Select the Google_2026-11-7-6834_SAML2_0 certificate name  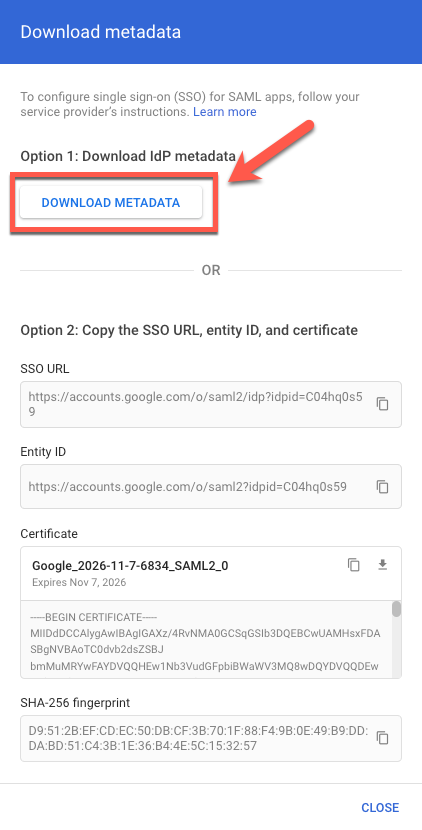coord(130,565)
